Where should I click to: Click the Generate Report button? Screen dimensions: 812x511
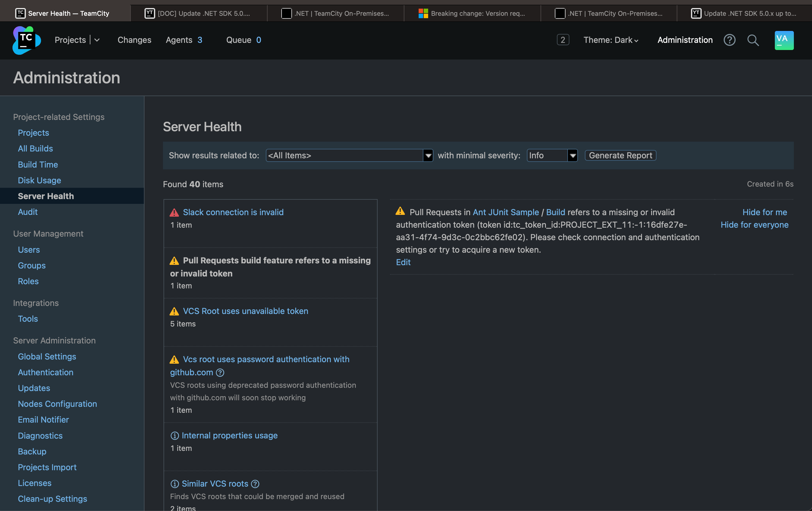click(x=620, y=156)
